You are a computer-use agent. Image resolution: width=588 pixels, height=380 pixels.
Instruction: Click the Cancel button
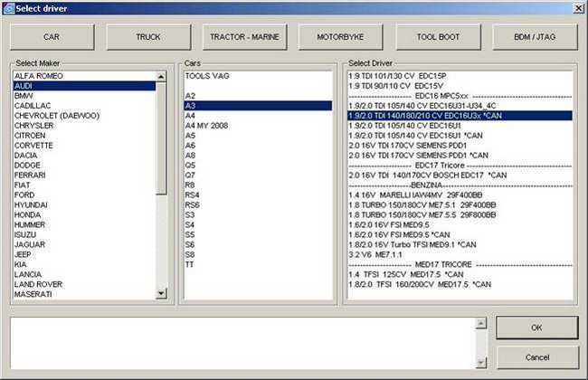pos(536,356)
